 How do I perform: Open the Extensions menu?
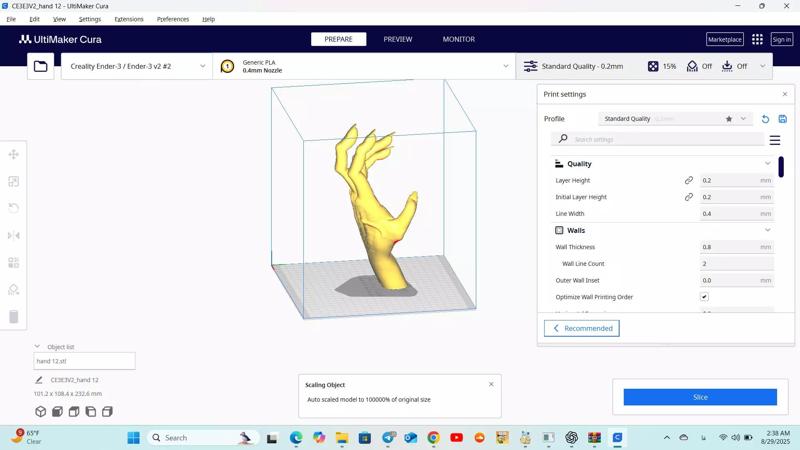click(129, 19)
